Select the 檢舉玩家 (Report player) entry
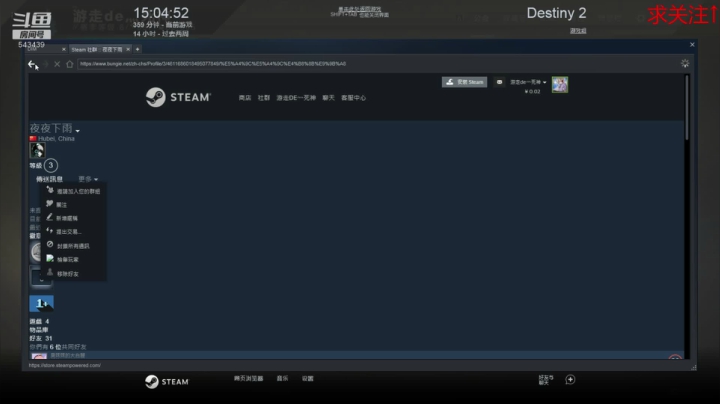Image resolution: width=720 pixels, height=404 pixels. [x=73, y=259]
